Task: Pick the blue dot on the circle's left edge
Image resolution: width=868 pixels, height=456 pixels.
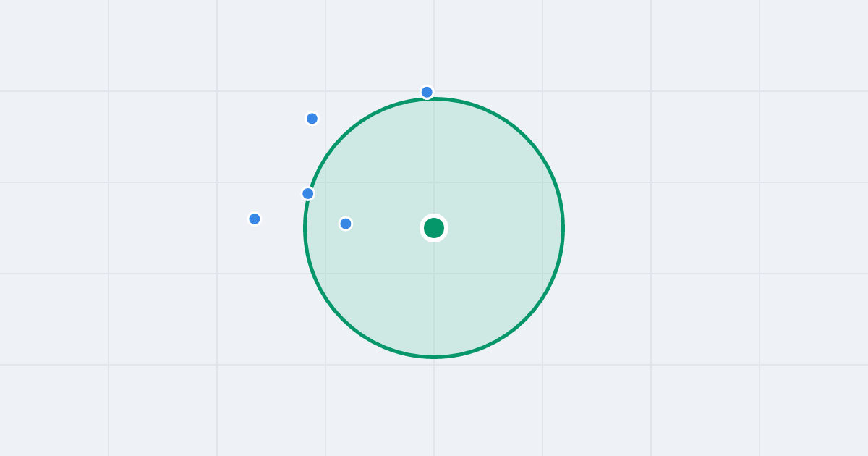Action: coord(308,193)
